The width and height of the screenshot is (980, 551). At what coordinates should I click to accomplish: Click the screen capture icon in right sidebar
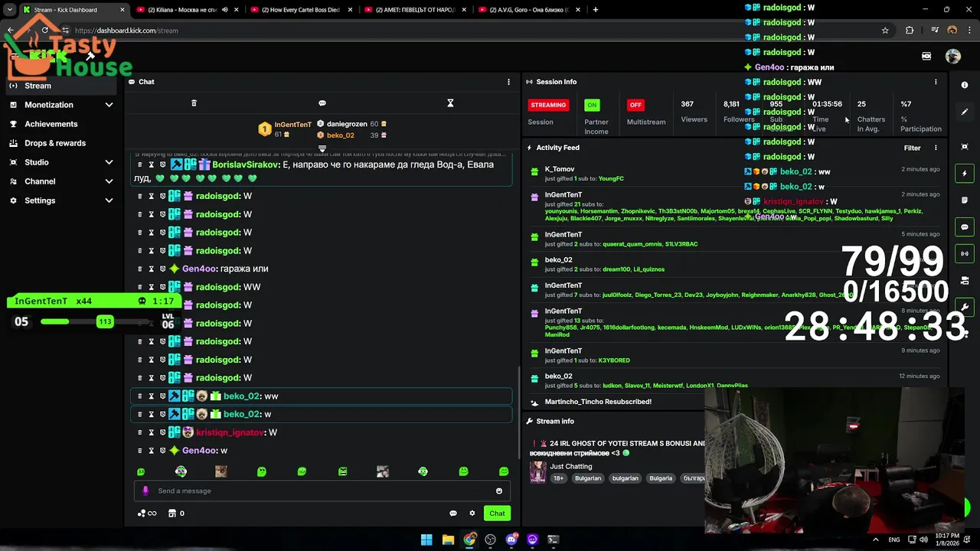click(965, 146)
